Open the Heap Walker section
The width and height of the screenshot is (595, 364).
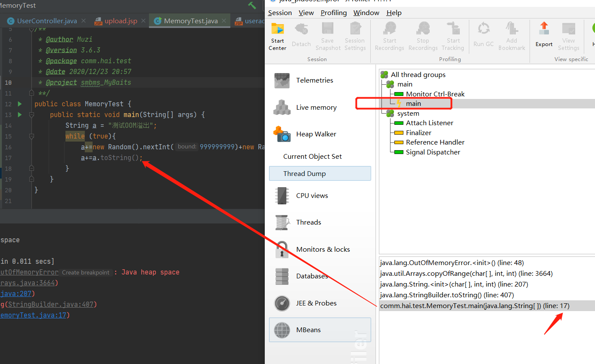319,134
